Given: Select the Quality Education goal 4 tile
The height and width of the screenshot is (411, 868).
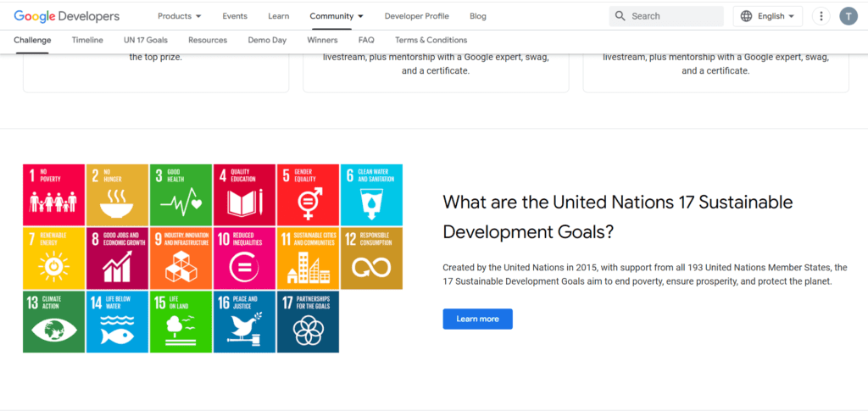Looking at the screenshot, I should pos(245,195).
